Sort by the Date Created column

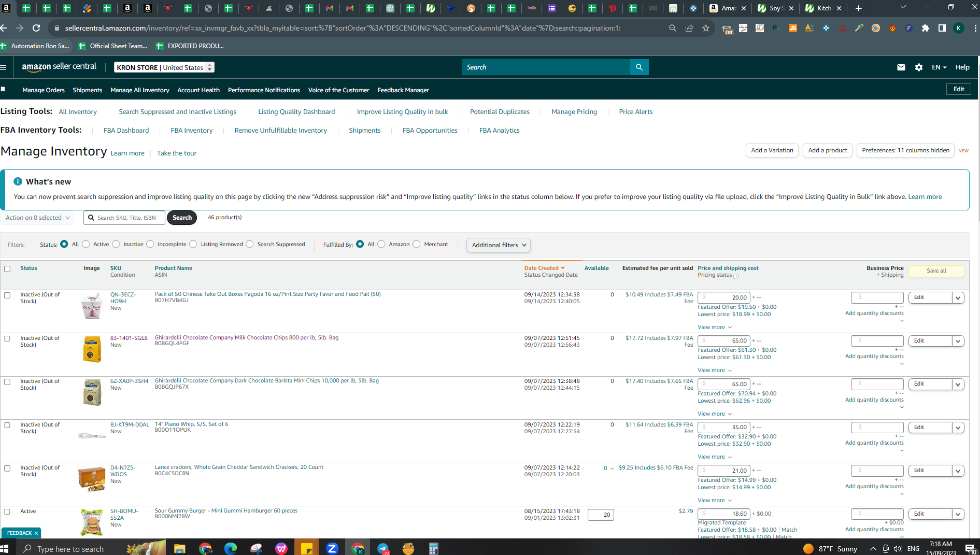[x=544, y=268]
